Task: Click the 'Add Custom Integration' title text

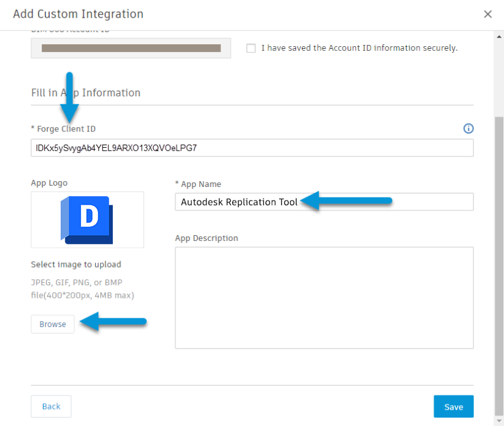Action: [x=78, y=14]
